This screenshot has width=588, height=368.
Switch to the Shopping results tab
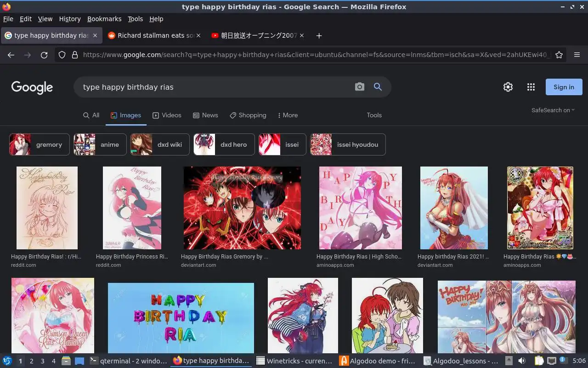tap(248, 115)
